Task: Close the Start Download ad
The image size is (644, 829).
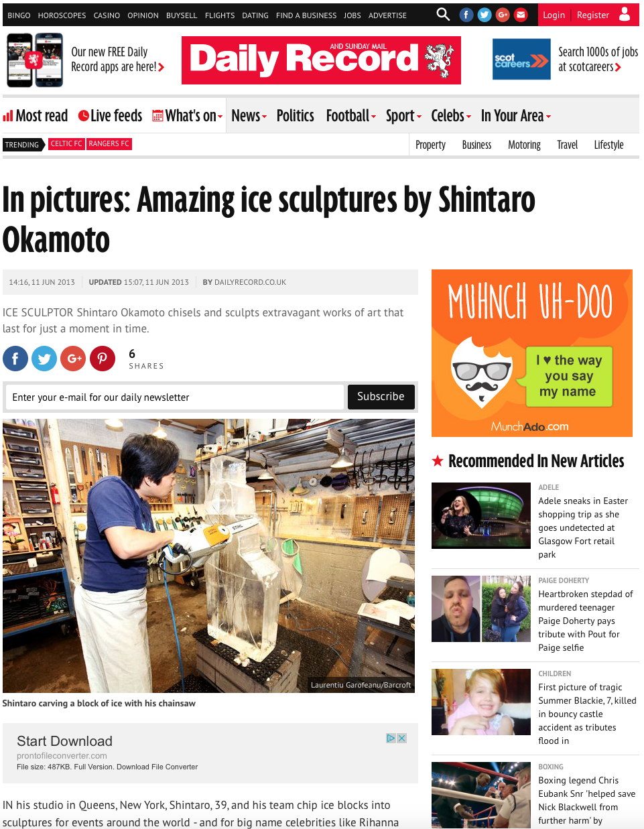Action: pyautogui.click(x=402, y=738)
